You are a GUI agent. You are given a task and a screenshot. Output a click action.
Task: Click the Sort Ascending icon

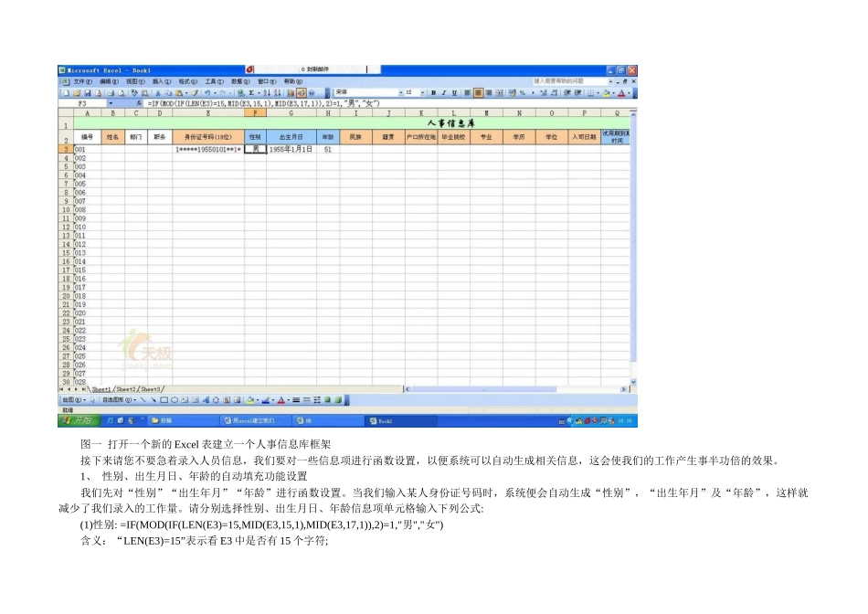click(x=267, y=93)
